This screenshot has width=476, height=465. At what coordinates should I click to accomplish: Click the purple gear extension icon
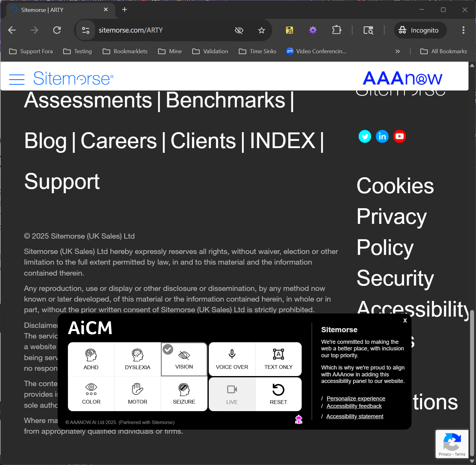pyautogui.click(x=313, y=30)
